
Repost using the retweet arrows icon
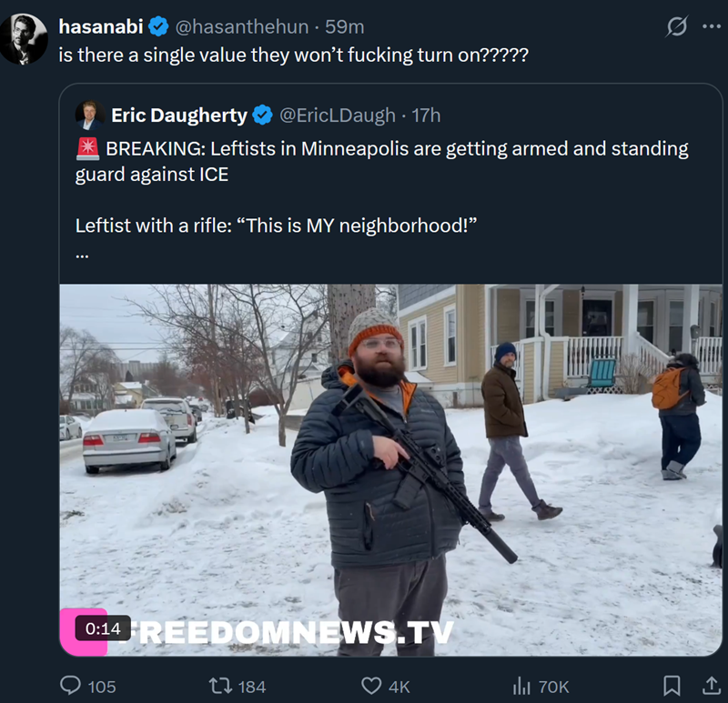point(220,686)
